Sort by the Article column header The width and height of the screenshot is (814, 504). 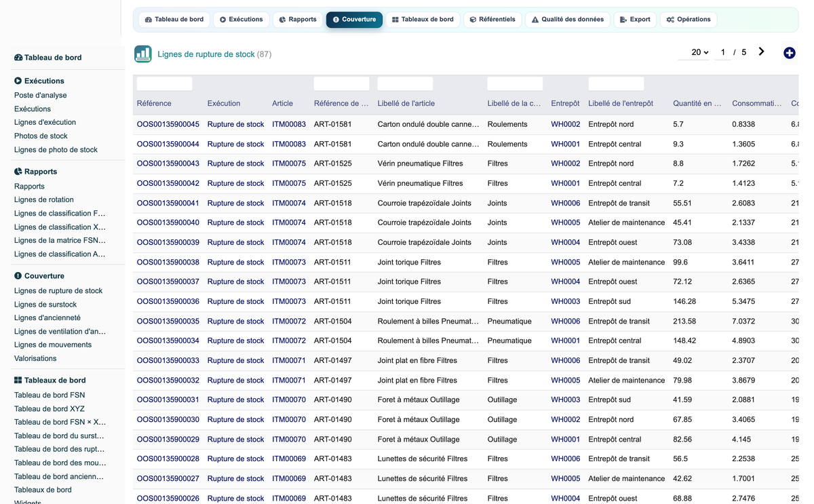[x=283, y=104]
